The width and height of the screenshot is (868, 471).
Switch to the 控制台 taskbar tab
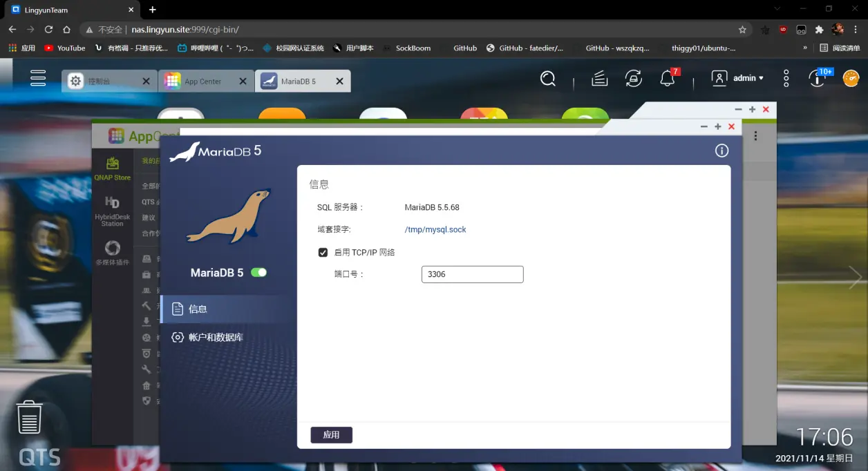click(x=100, y=81)
